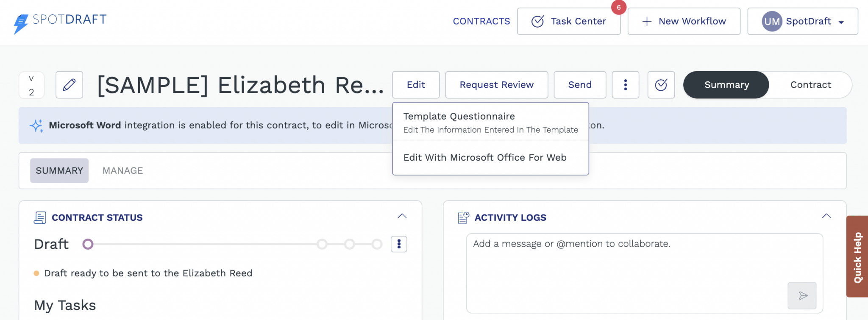This screenshot has height=320, width=868.
Task: Click the Edit button
Action: click(x=416, y=85)
